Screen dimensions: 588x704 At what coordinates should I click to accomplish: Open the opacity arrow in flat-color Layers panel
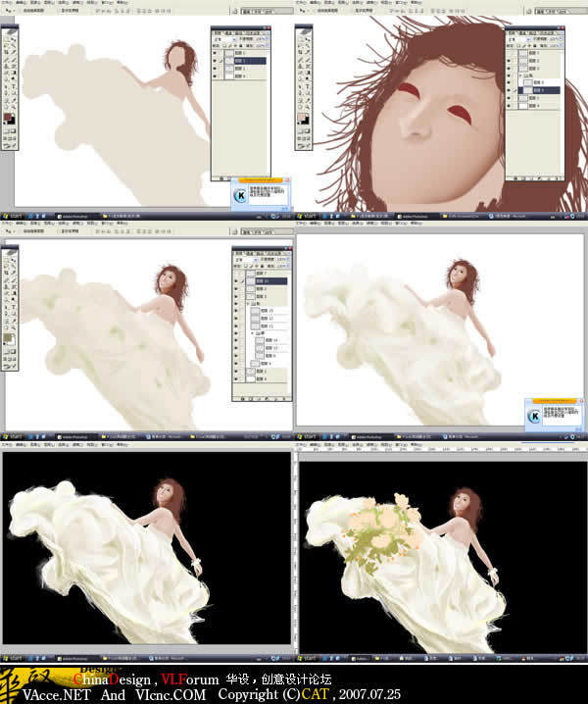267,39
